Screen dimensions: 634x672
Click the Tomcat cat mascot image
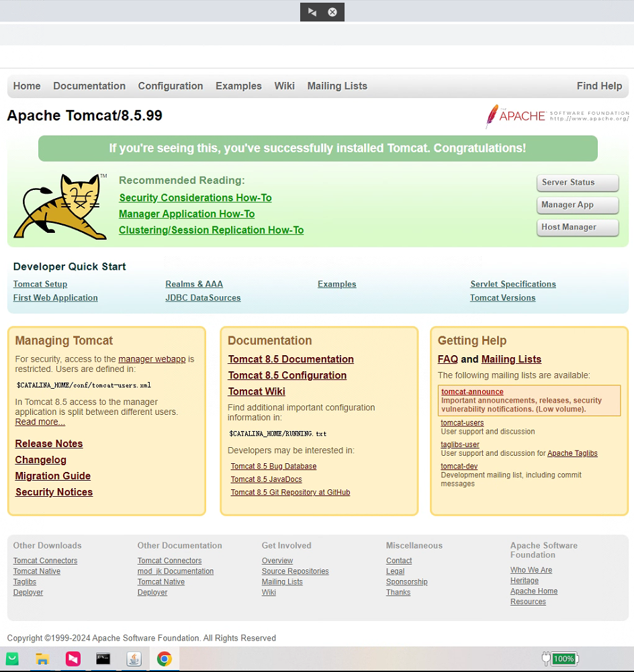click(x=60, y=206)
